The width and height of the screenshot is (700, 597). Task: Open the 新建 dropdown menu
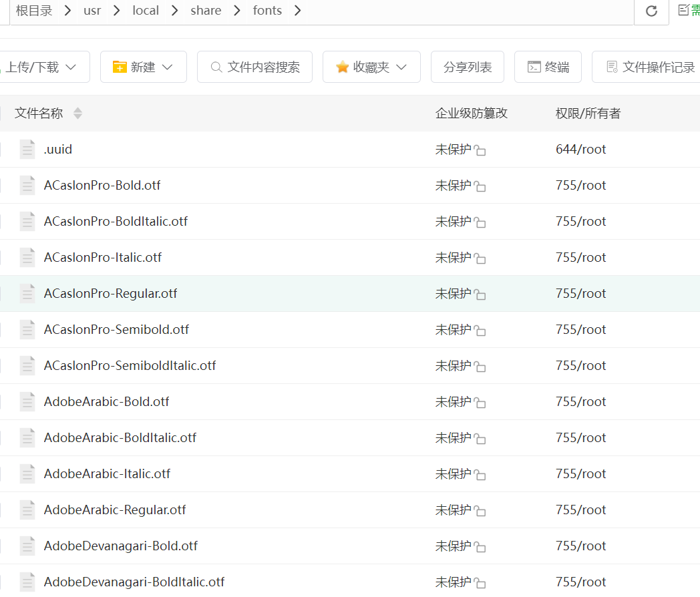pos(144,67)
